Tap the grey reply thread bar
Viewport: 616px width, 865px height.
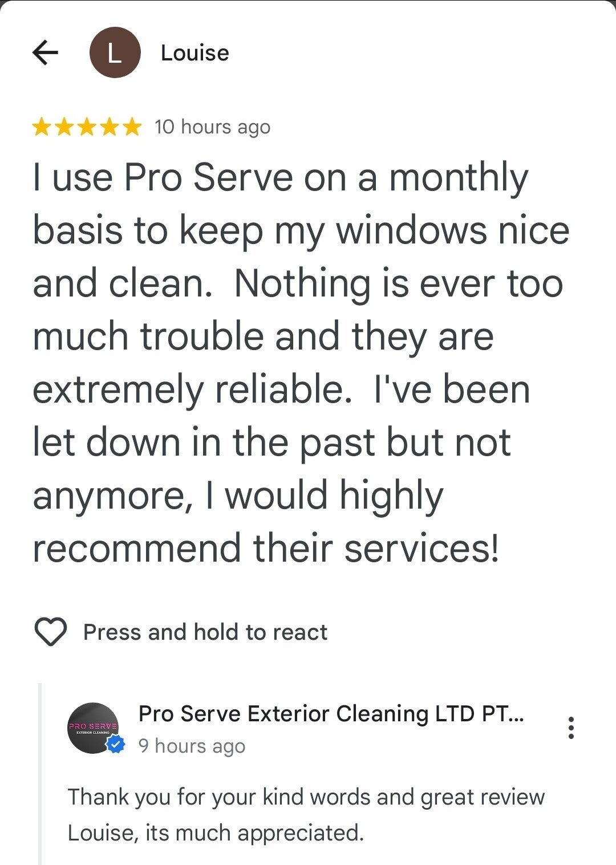pyautogui.click(x=40, y=774)
